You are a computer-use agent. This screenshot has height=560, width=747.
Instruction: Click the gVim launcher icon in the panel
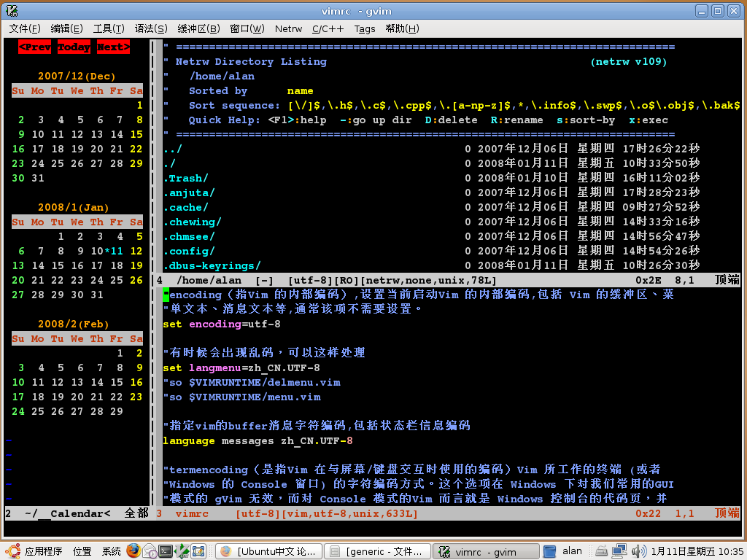pyautogui.click(x=182, y=551)
